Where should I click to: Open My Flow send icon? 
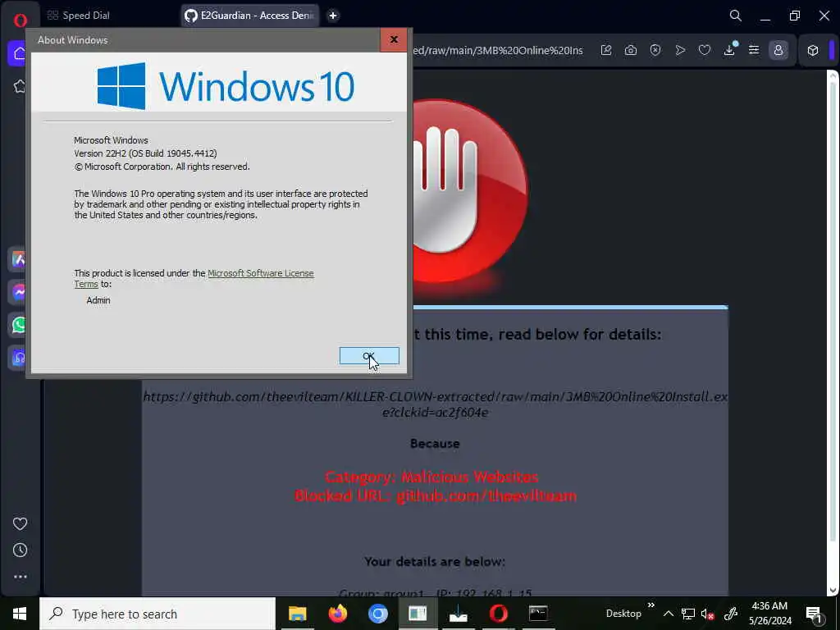coord(680,50)
